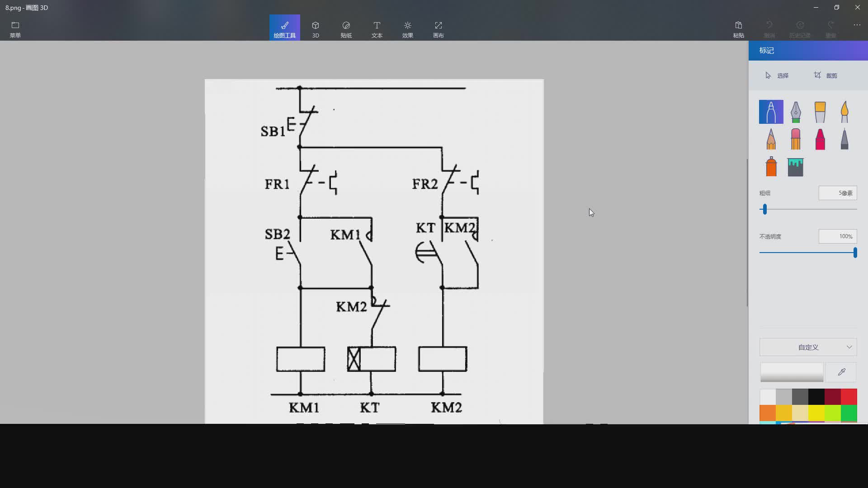
Task: Select the marker brush tool
Action: pyautogui.click(x=771, y=112)
